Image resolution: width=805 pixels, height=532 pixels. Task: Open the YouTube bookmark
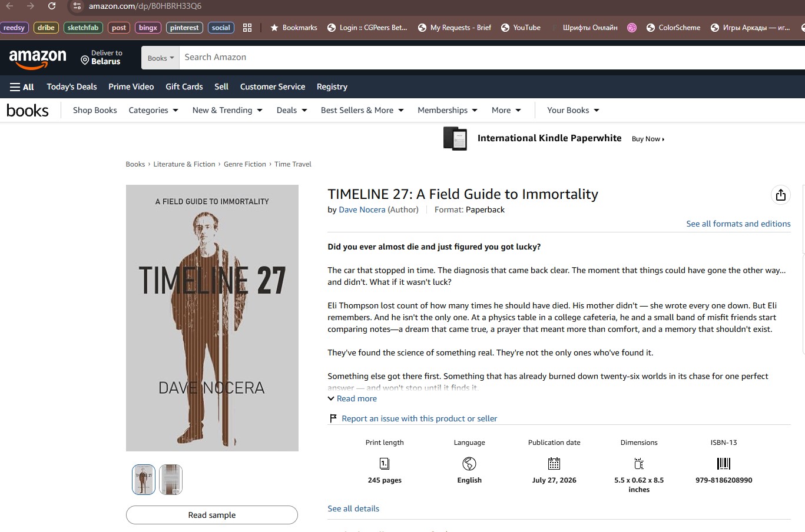pyautogui.click(x=521, y=28)
